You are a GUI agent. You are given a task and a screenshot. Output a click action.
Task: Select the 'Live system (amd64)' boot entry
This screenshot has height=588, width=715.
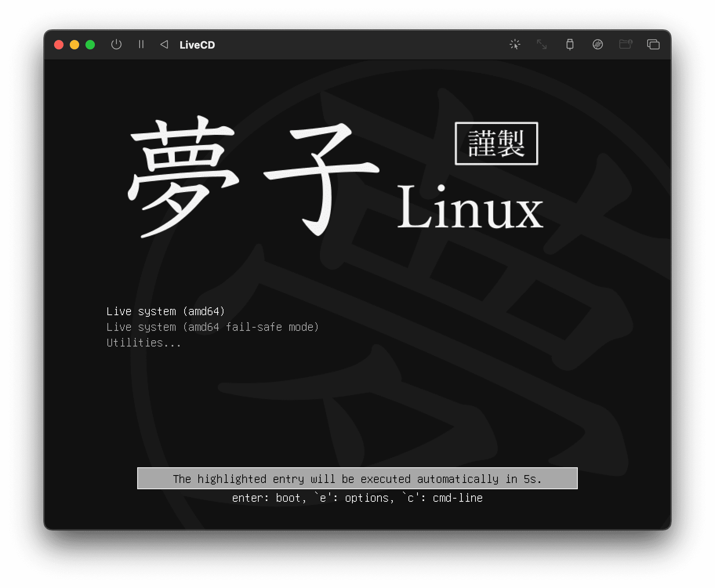point(166,311)
